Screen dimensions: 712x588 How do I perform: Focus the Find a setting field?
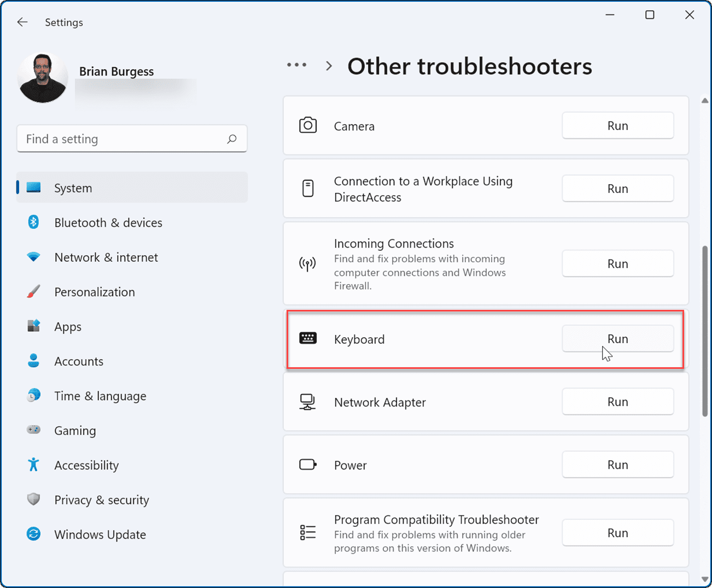[120, 139]
